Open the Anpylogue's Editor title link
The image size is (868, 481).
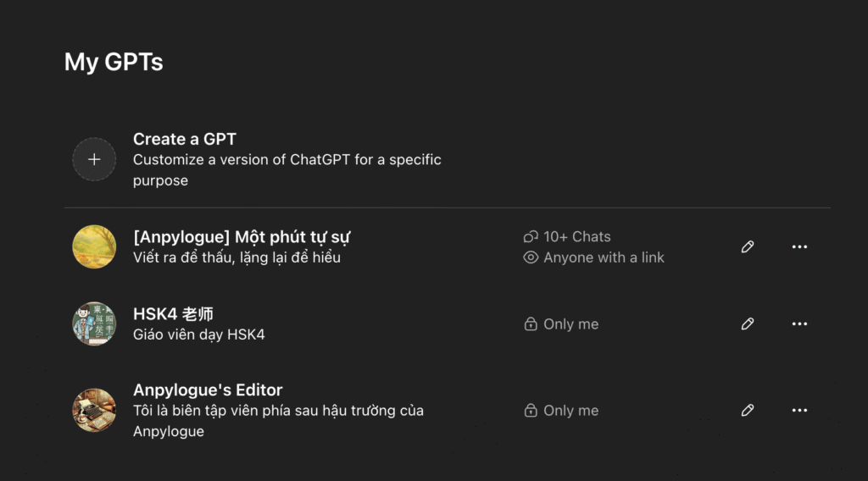tap(208, 390)
